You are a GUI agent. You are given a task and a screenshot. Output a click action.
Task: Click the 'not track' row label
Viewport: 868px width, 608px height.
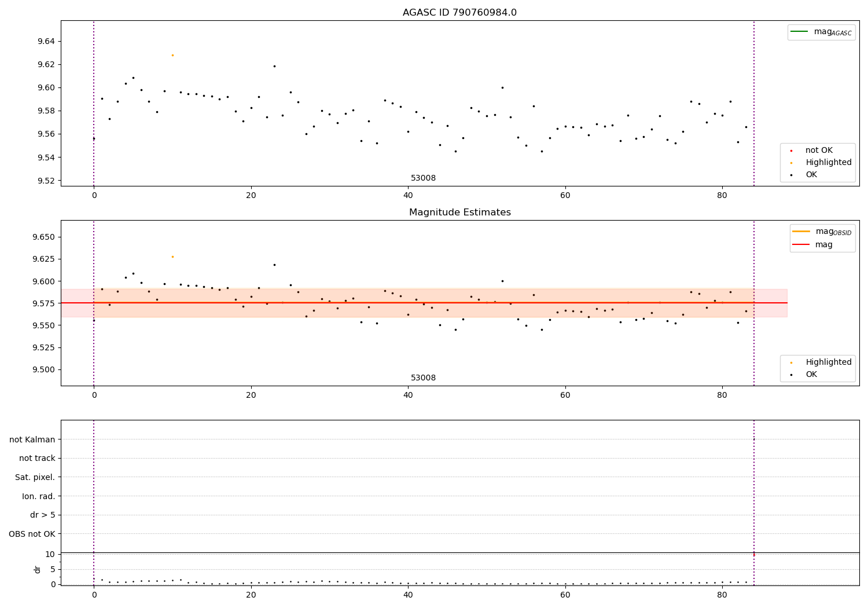tap(37, 458)
